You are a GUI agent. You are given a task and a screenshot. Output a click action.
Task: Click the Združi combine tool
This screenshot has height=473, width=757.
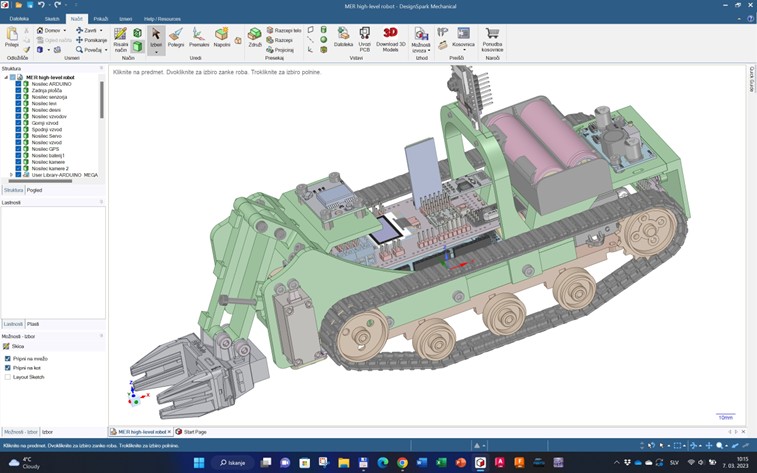coord(255,38)
